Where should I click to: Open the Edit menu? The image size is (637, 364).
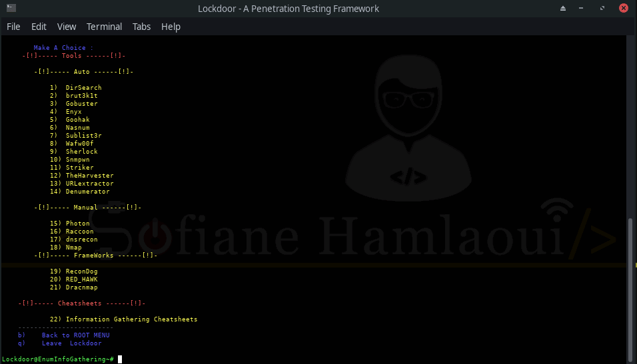pos(39,27)
